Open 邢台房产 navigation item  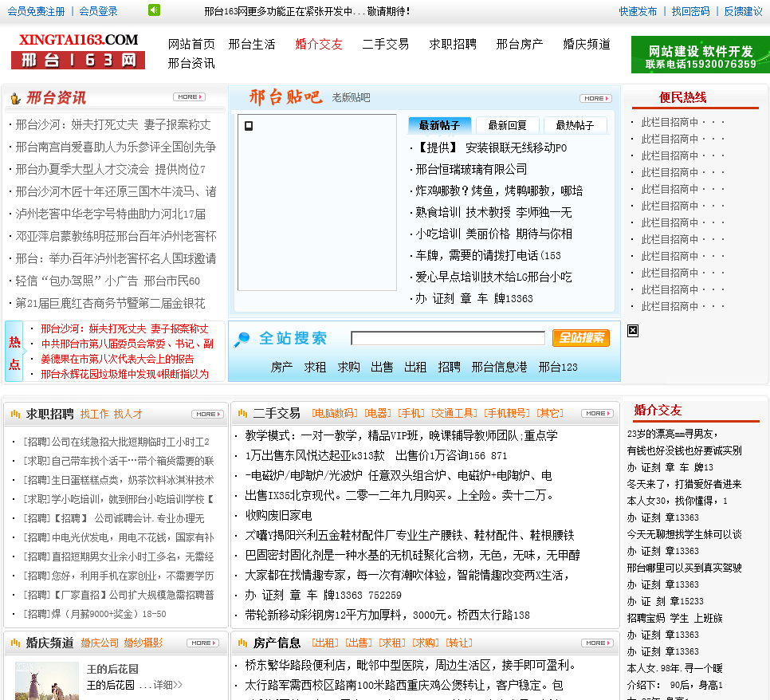pyautogui.click(x=520, y=44)
